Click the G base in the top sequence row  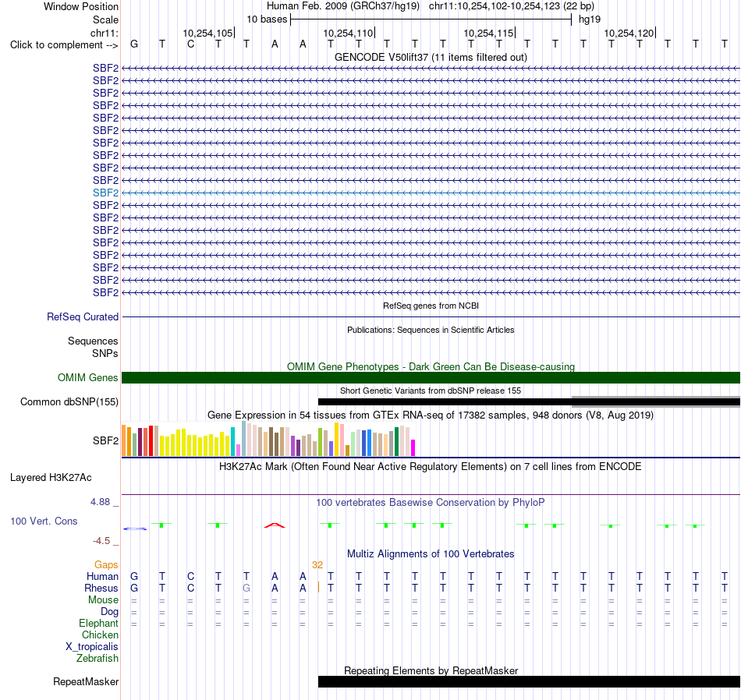click(x=134, y=44)
